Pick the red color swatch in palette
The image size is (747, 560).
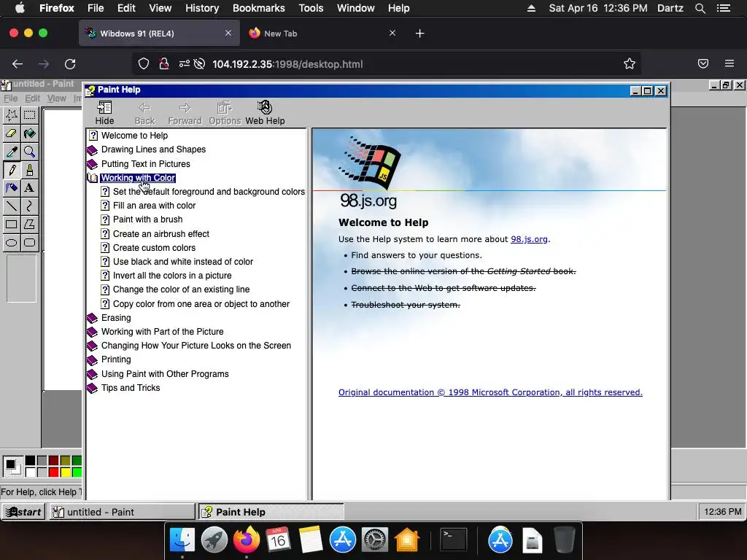[x=53, y=472]
